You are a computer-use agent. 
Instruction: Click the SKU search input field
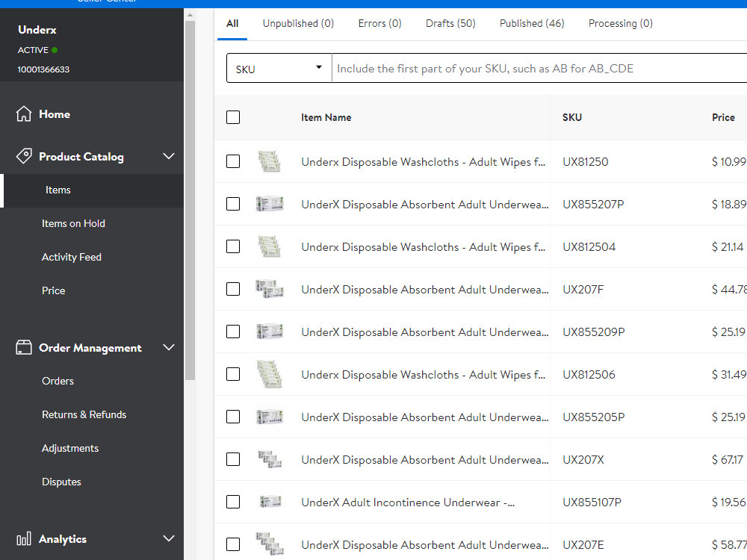539,68
